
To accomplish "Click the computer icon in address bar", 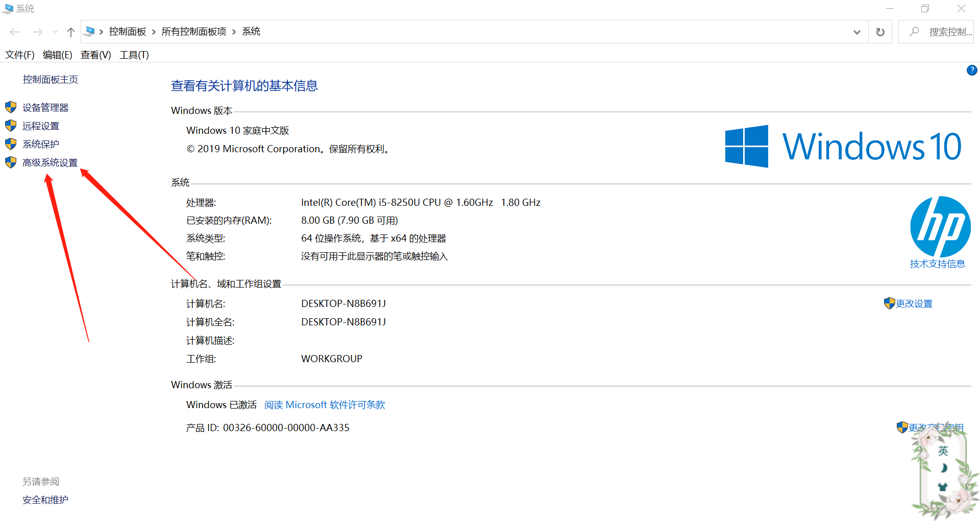I will pos(89,32).
